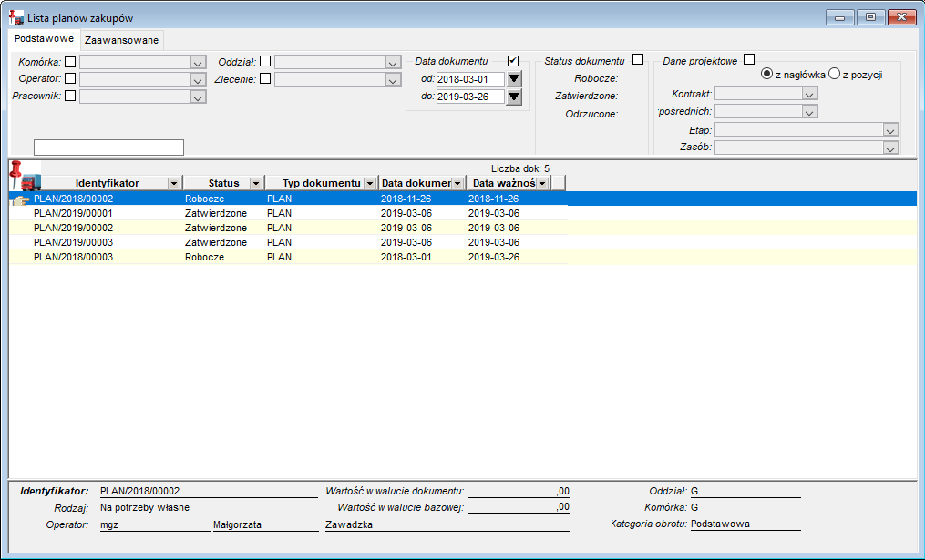This screenshot has height=560, width=925.
Task: Select row PLAN/2018/00002
Action: [x=463, y=199]
